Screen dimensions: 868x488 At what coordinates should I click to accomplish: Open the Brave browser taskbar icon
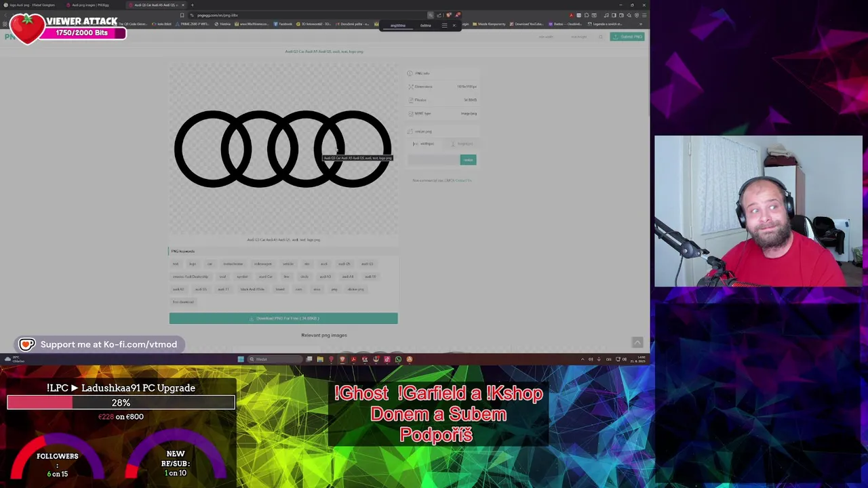click(342, 359)
